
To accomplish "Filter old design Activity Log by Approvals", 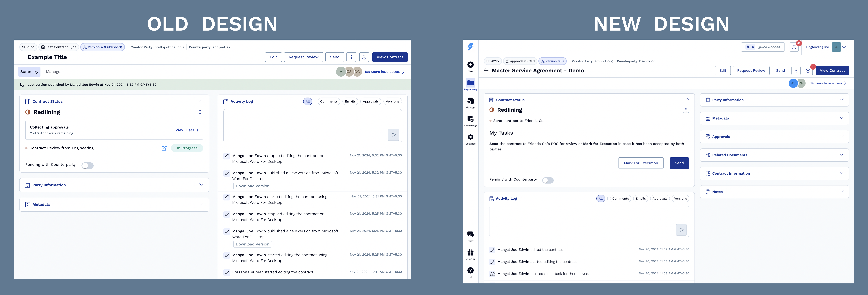I will (371, 101).
